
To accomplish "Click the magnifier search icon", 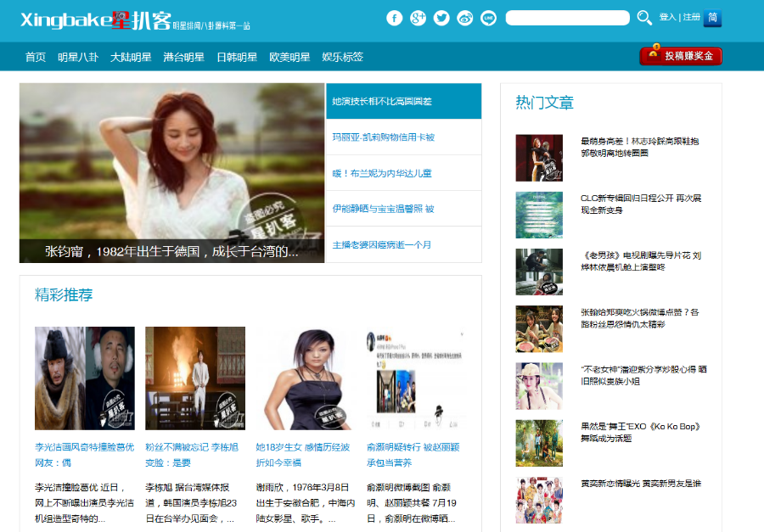I will [644, 18].
